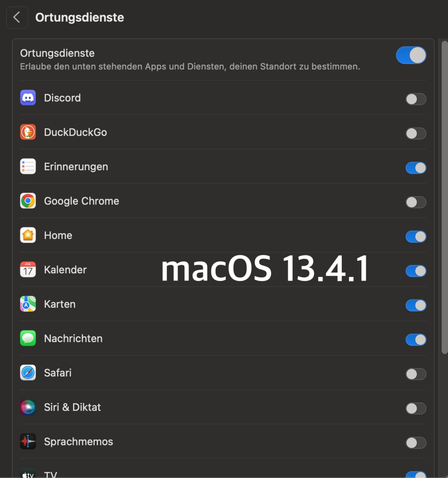
Task: Enable location for Siri & Diktat
Action: coord(416,408)
